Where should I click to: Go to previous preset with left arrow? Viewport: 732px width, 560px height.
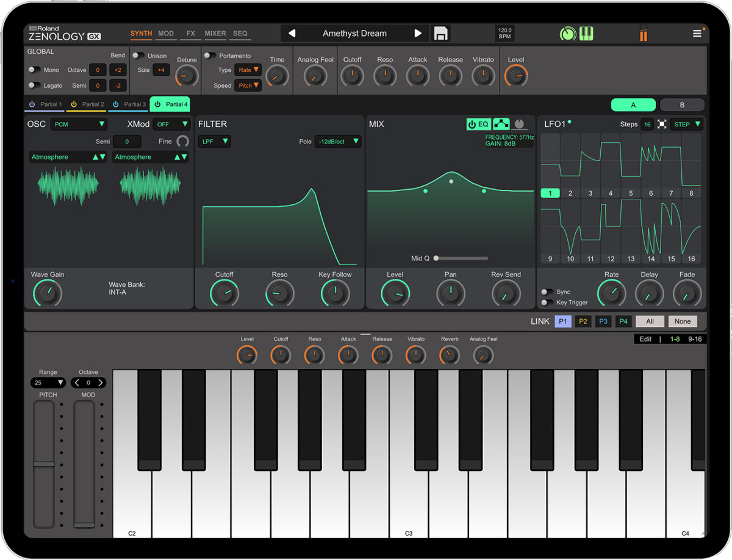[292, 34]
